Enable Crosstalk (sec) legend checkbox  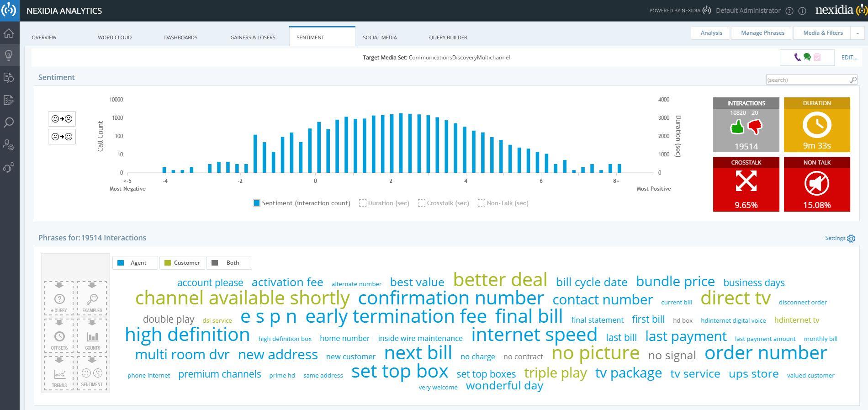[422, 203]
